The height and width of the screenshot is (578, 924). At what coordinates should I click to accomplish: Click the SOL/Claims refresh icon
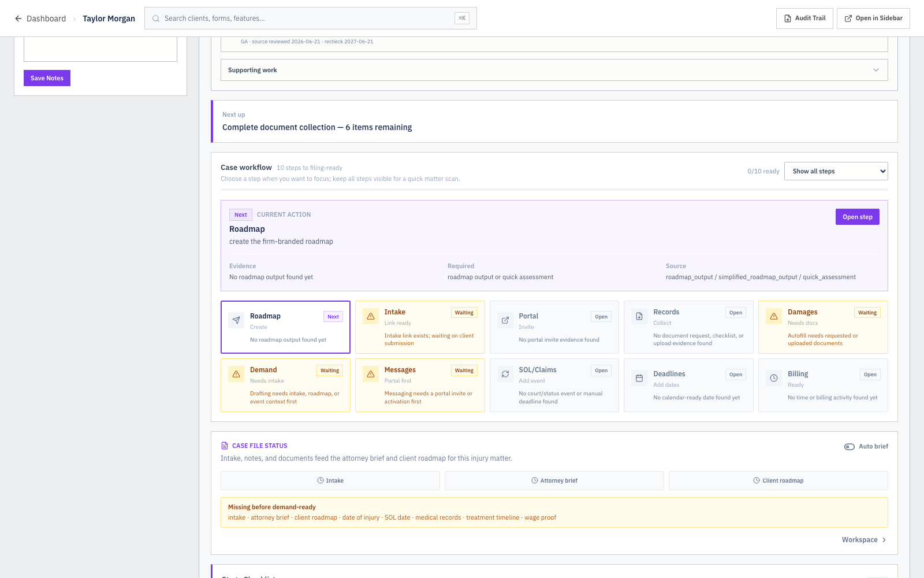(505, 374)
